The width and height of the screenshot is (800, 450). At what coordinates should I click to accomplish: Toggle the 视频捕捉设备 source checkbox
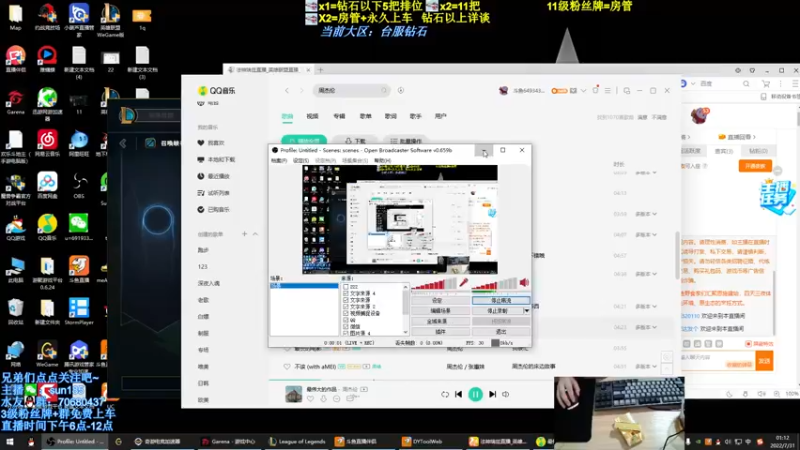point(346,313)
